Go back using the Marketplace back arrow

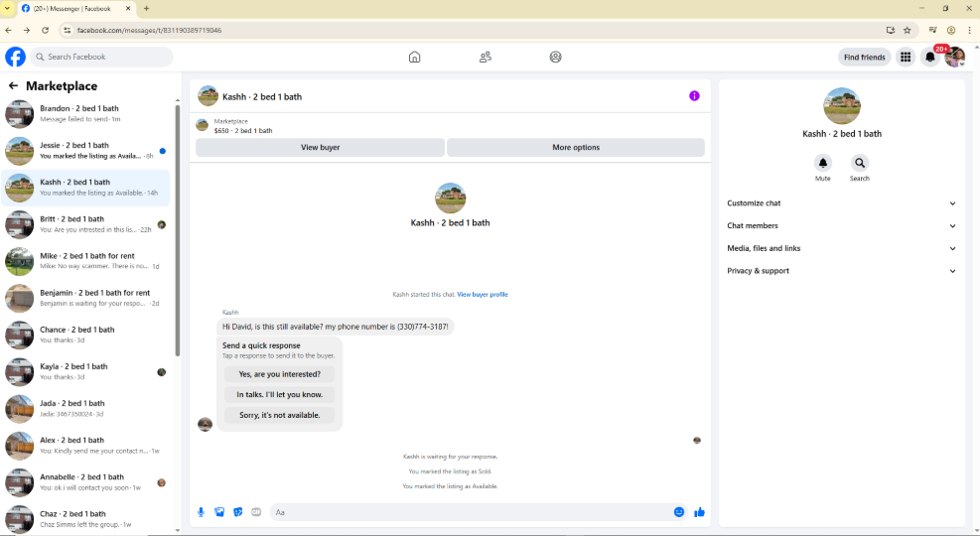13,85
